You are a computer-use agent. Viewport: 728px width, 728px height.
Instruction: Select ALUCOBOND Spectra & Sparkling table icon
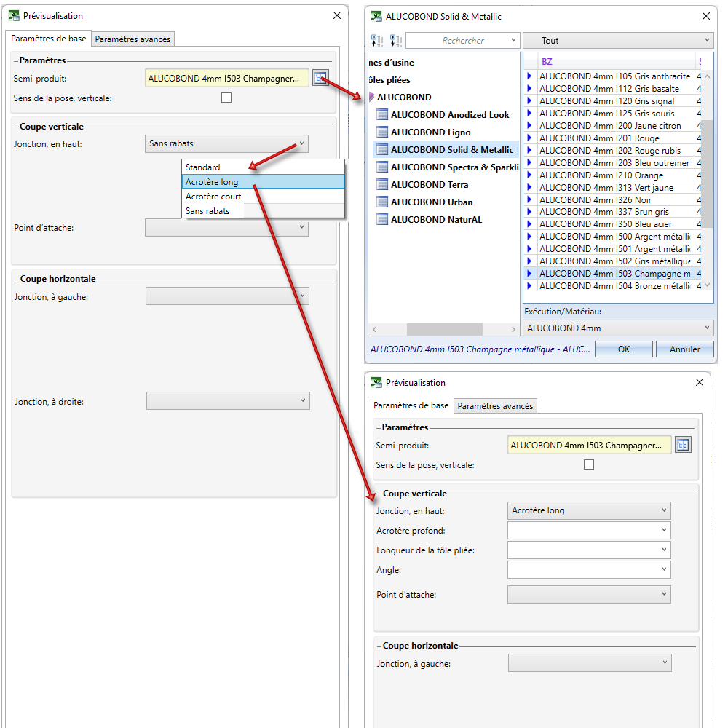click(x=382, y=167)
